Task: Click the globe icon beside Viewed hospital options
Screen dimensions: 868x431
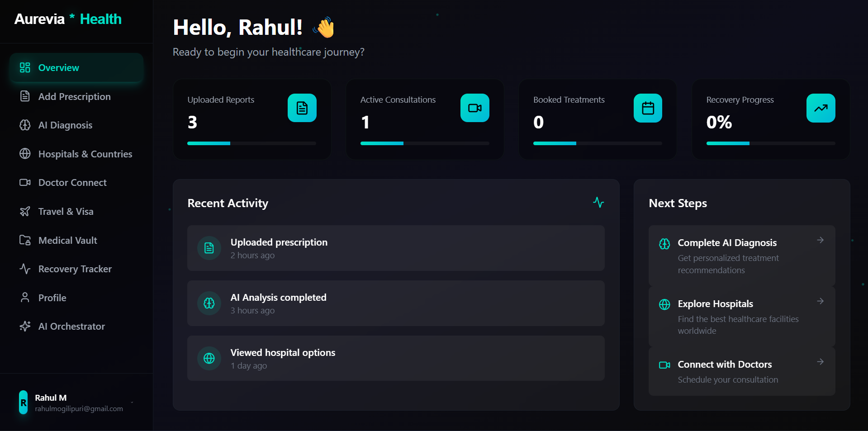Action: point(209,358)
